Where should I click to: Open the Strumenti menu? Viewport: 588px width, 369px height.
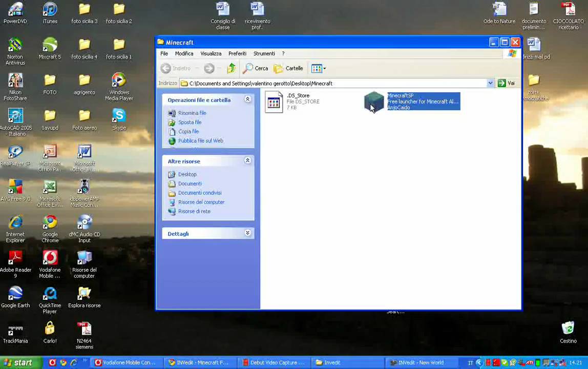(264, 53)
